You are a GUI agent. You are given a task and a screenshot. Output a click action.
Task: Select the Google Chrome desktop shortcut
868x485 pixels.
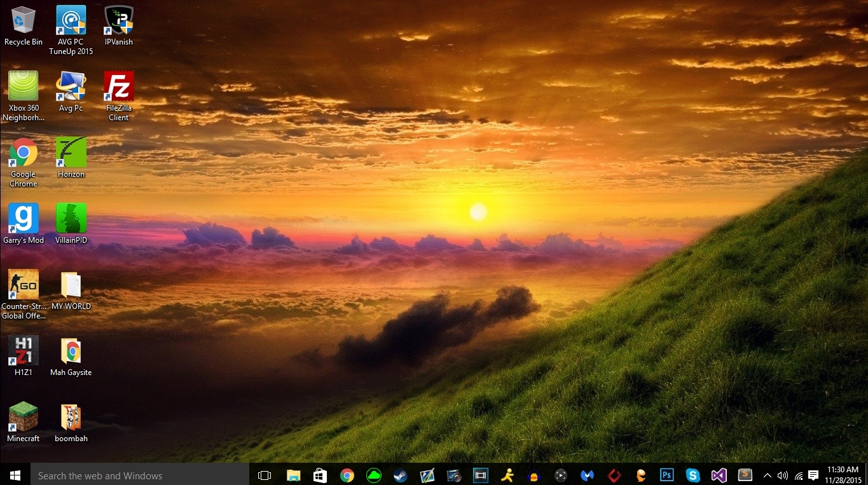tap(24, 163)
